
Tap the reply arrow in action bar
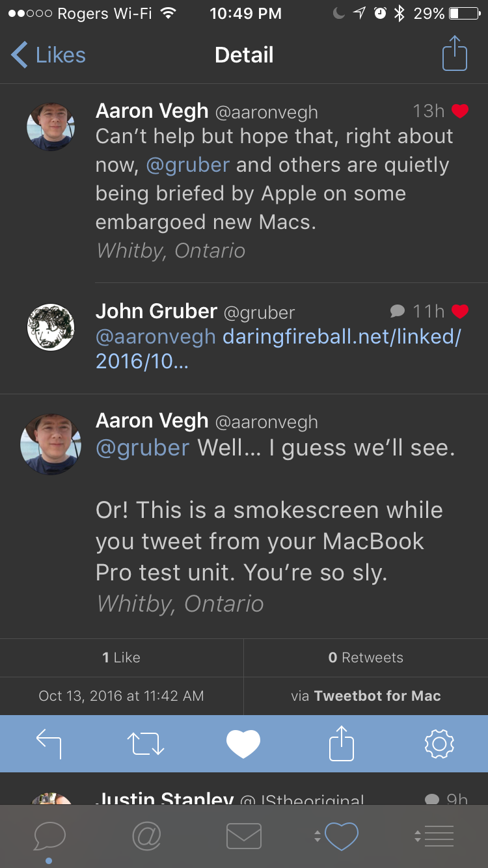tap(49, 744)
